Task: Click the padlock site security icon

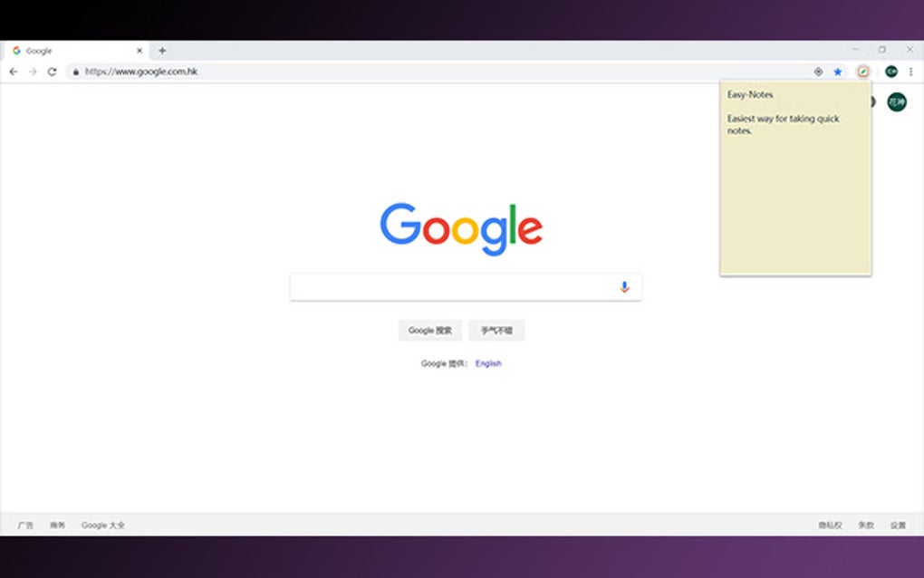Action: click(76, 72)
